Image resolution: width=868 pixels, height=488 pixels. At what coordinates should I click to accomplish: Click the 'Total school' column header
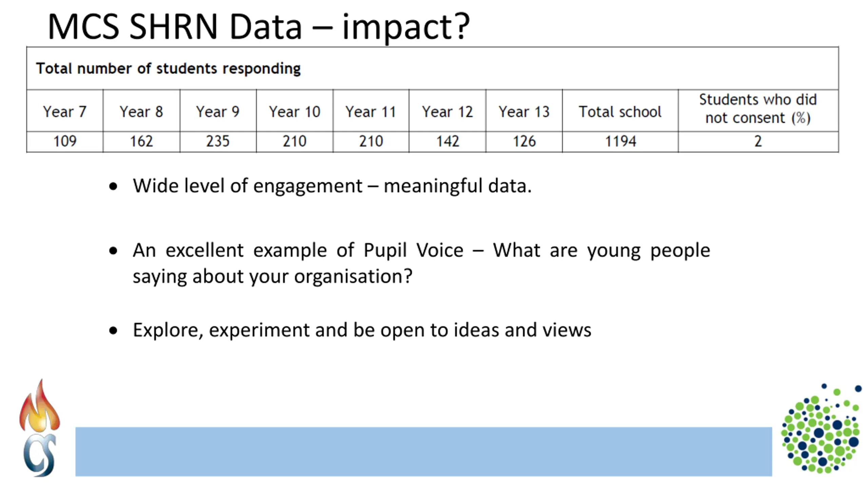click(620, 111)
